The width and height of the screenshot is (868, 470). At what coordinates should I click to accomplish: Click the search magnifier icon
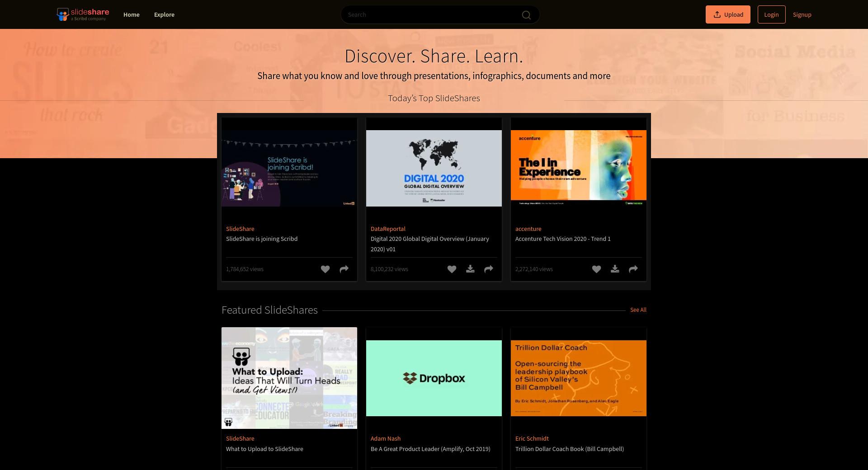click(x=526, y=15)
